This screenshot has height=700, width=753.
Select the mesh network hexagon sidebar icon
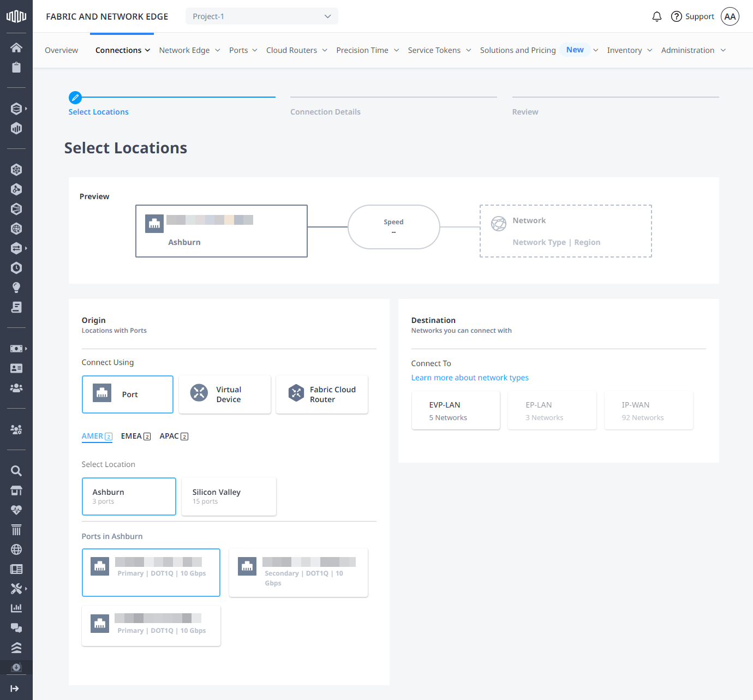(16, 170)
